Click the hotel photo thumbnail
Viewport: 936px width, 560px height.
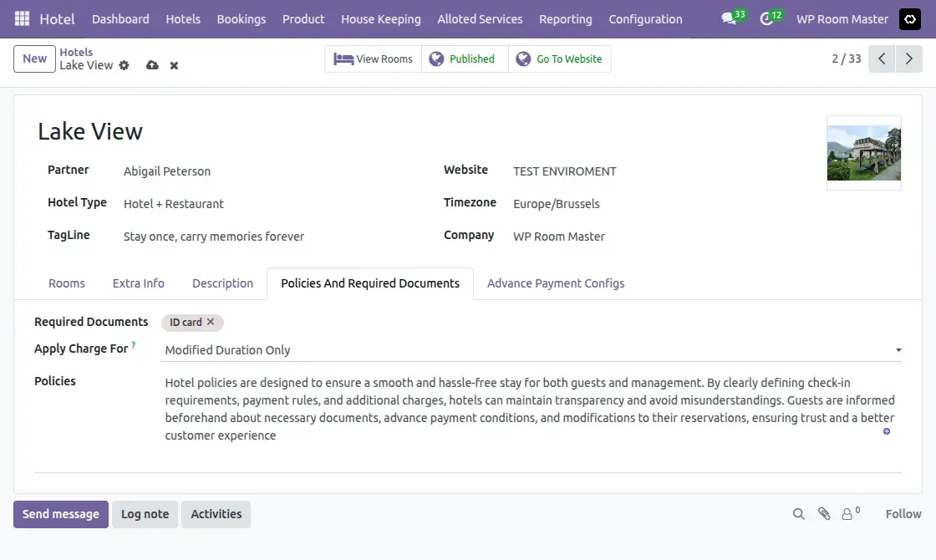point(864,153)
